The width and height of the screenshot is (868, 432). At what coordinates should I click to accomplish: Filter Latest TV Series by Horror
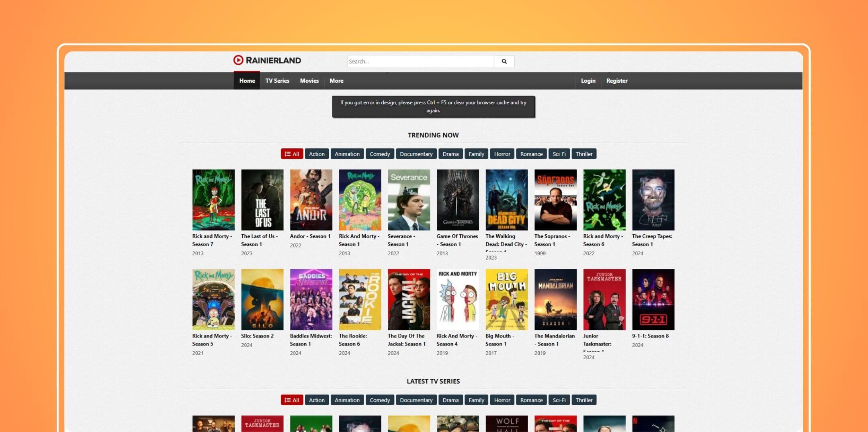502,400
